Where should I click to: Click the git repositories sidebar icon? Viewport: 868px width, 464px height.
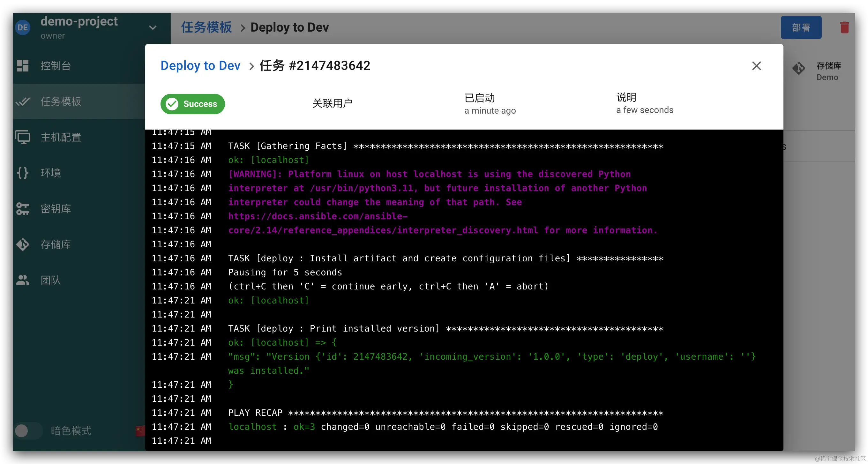(23, 244)
